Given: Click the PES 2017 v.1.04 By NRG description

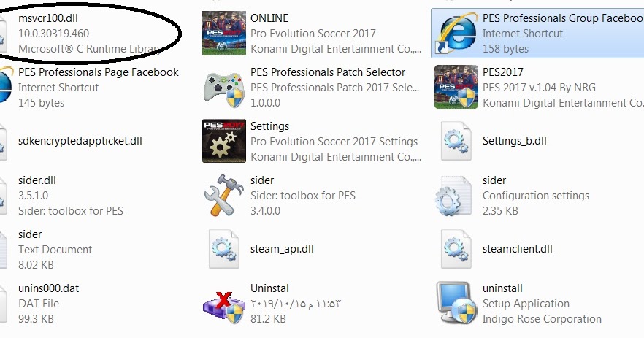Looking at the screenshot, I should [539, 88].
